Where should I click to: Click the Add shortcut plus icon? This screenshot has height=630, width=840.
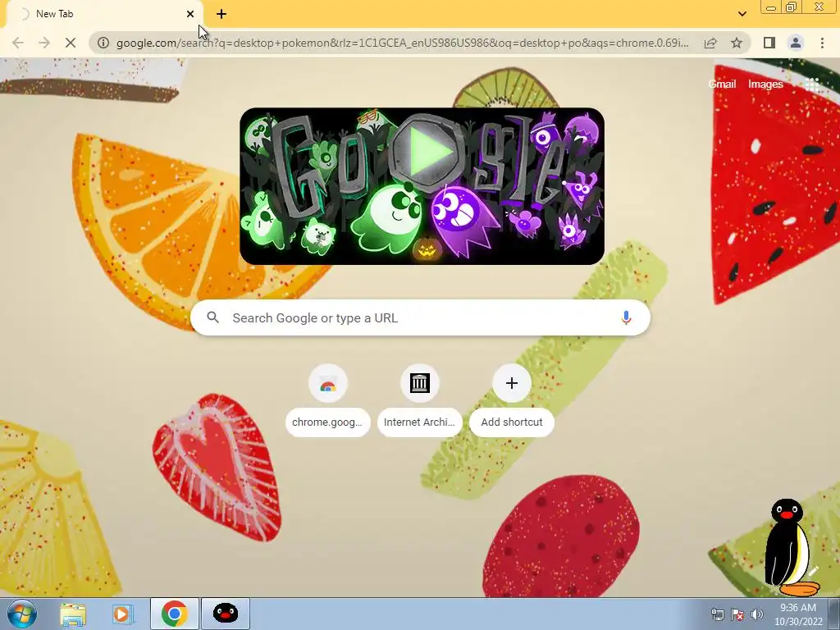[x=512, y=384]
